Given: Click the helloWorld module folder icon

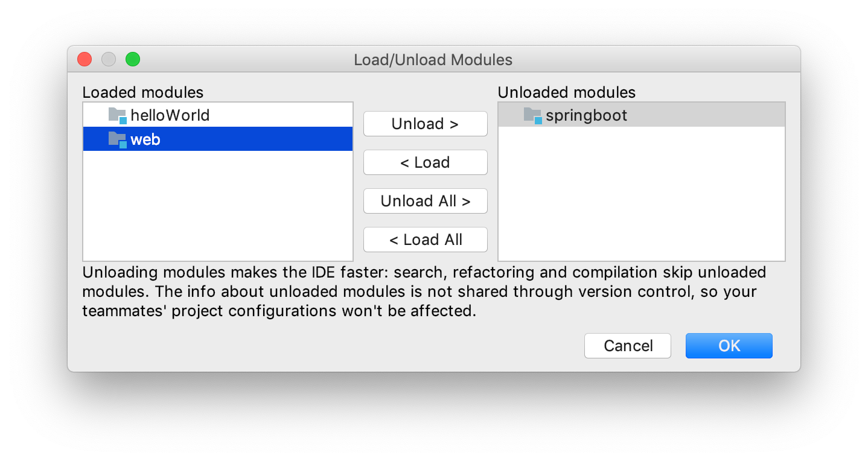Looking at the screenshot, I should click(x=118, y=115).
